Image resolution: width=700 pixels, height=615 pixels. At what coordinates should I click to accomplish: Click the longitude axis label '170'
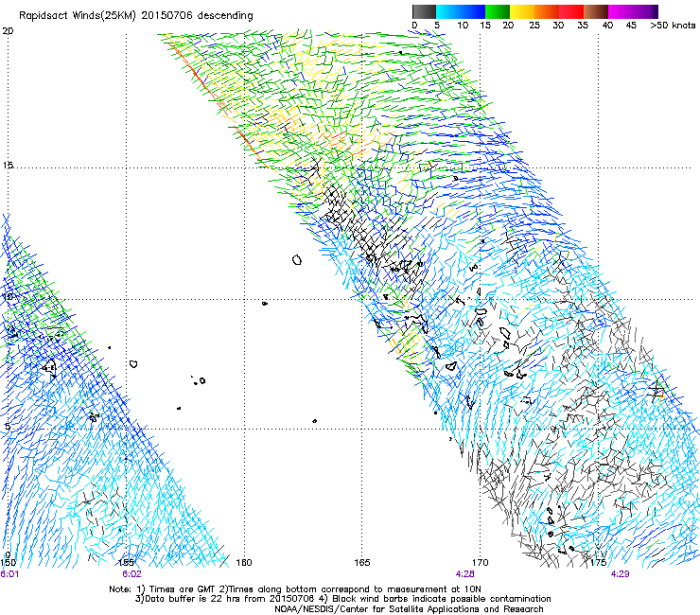tap(481, 563)
